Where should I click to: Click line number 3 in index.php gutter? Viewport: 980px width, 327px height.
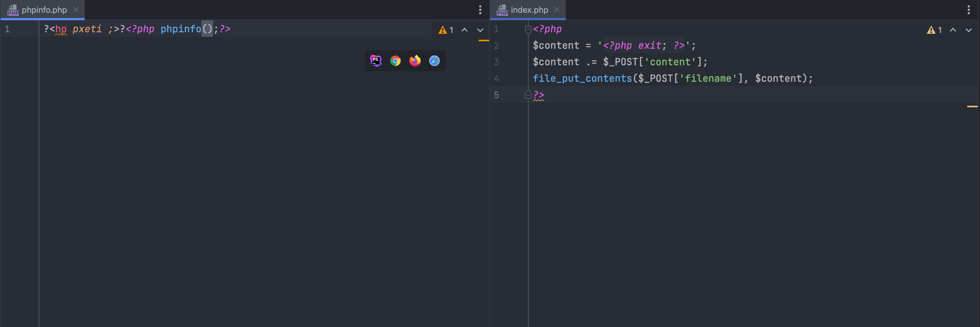tap(496, 62)
